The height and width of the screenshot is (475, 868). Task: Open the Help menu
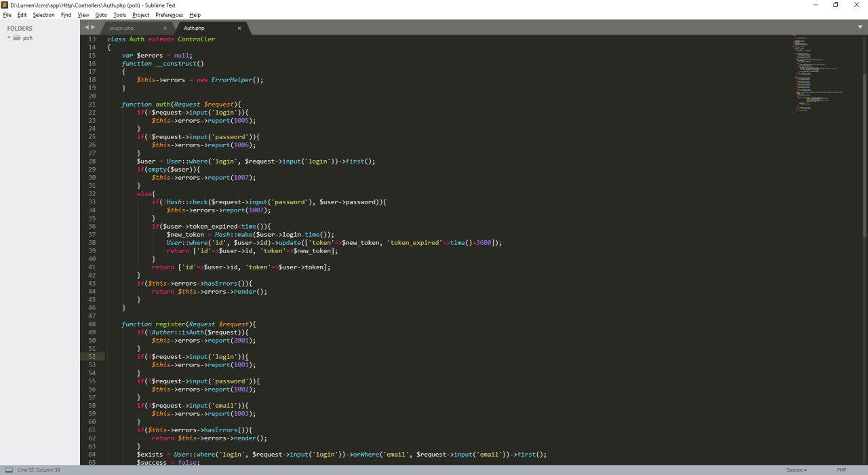(195, 15)
